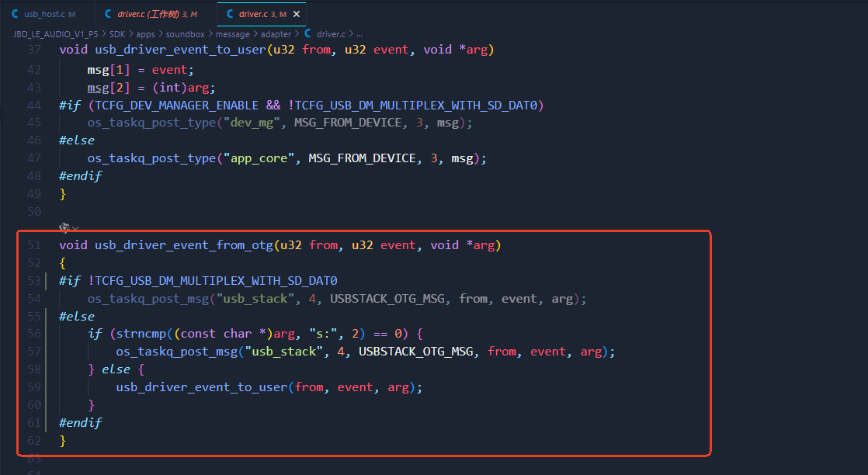Viewport: 868px width, 475px height.
Task: Click msg[1] on line 42
Action: click(109, 70)
